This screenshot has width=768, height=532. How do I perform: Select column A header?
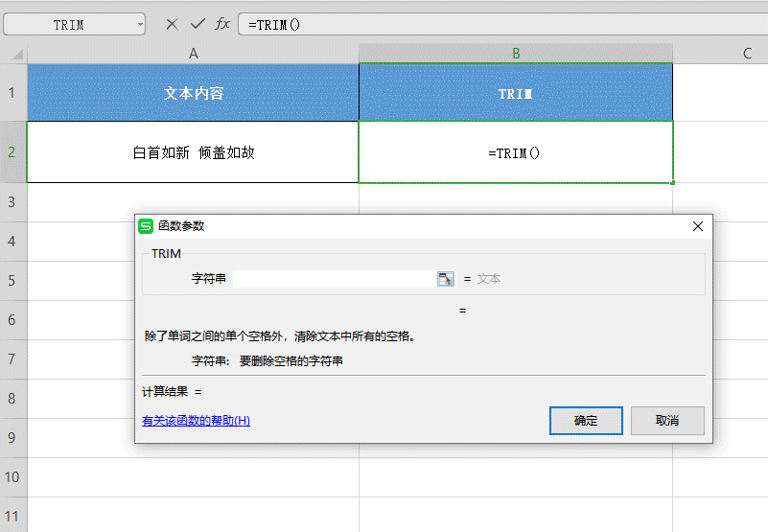pos(193,54)
